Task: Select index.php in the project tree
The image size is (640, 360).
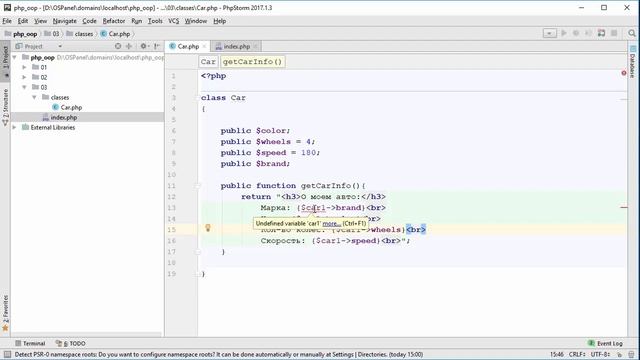Action: click(64, 118)
